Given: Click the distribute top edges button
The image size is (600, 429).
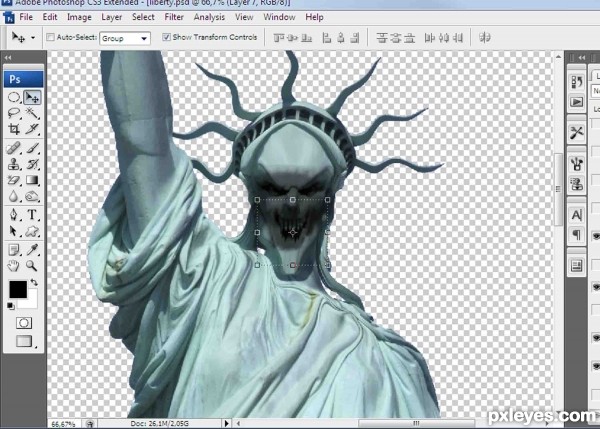Looking at the screenshot, I should pos(382,38).
